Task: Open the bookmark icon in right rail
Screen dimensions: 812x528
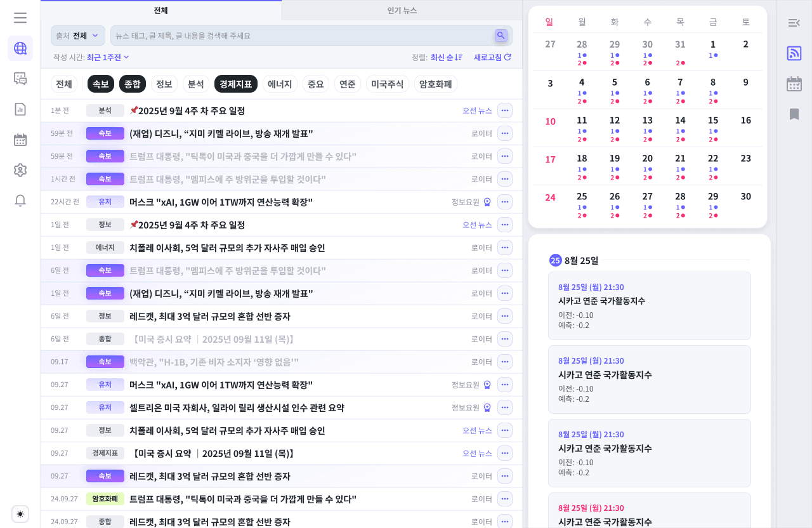Action: tap(794, 114)
